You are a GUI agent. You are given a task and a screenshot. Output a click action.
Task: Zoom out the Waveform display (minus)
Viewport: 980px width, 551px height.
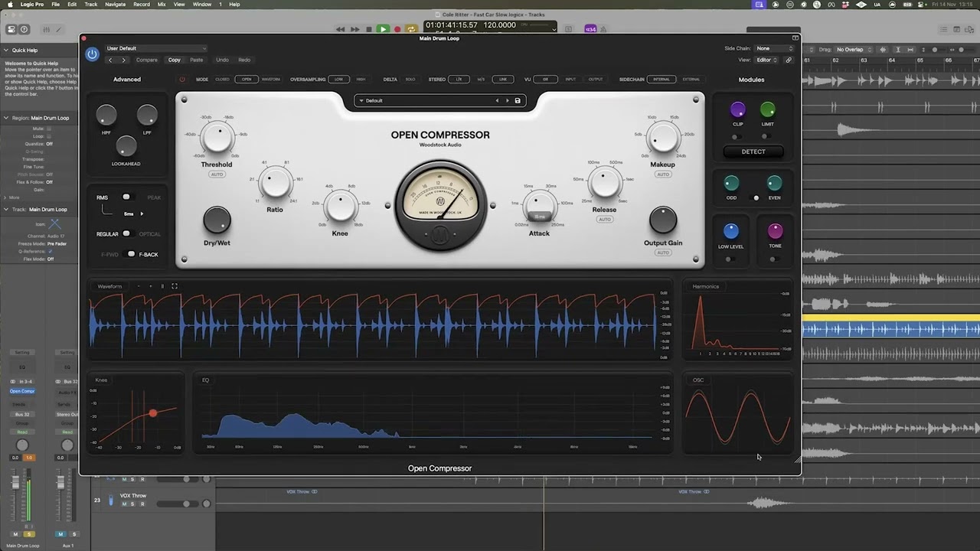[x=139, y=286]
